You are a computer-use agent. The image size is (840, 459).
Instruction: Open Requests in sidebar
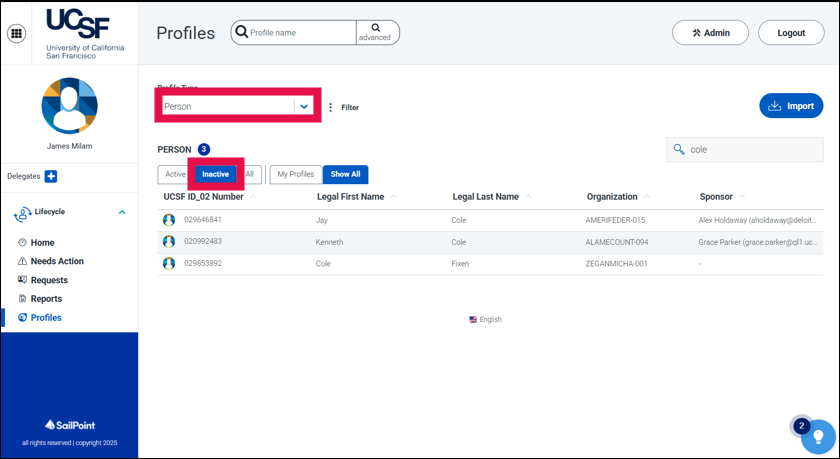pos(49,280)
